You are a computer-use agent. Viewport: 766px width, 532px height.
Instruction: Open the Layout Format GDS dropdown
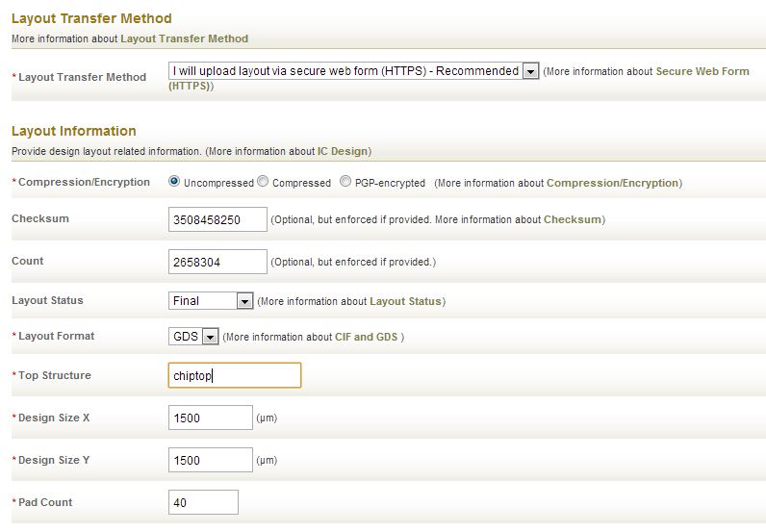coord(193,336)
